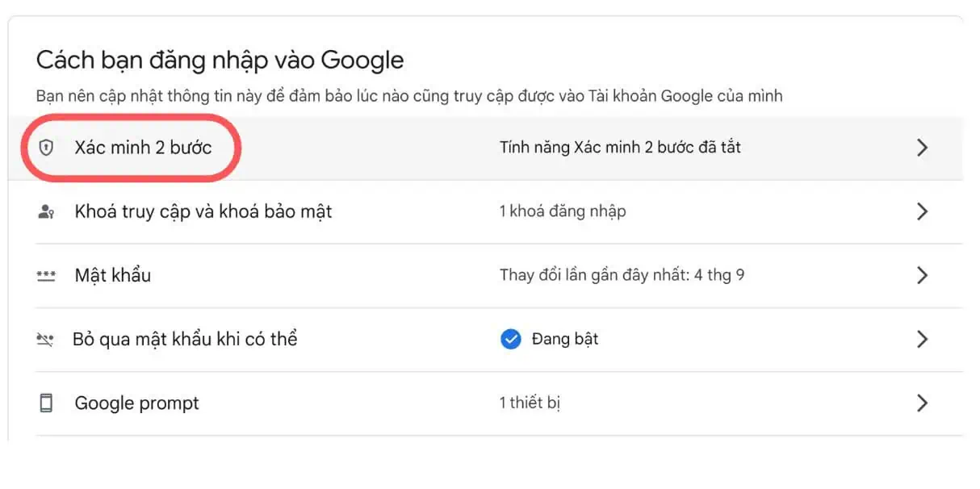
Task: Expand the Mật khẩu row chevron
Action: click(923, 275)
